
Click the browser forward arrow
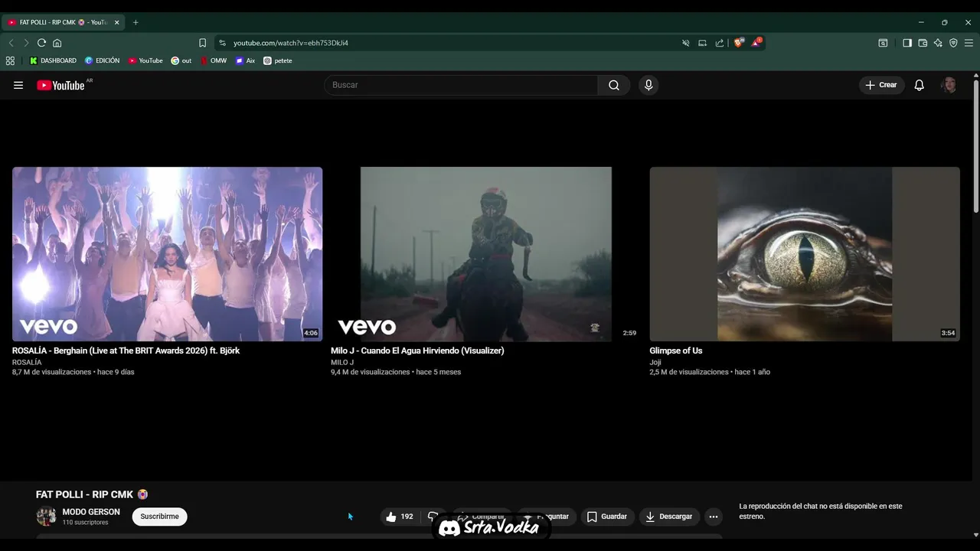point(26,43)
